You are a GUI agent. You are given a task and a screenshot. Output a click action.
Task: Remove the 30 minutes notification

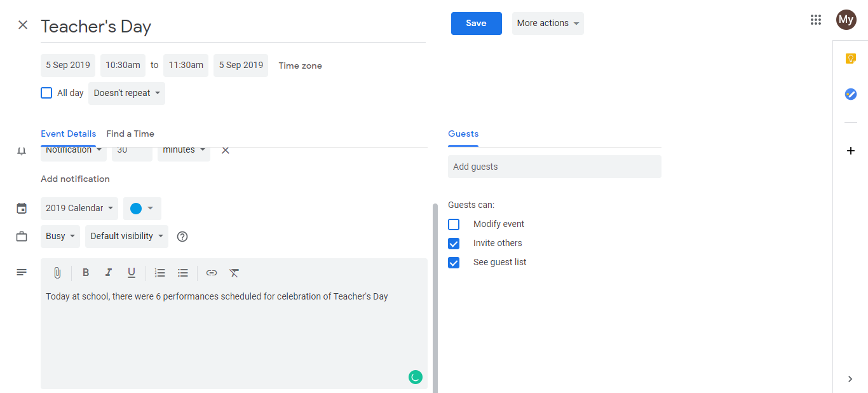225,150
